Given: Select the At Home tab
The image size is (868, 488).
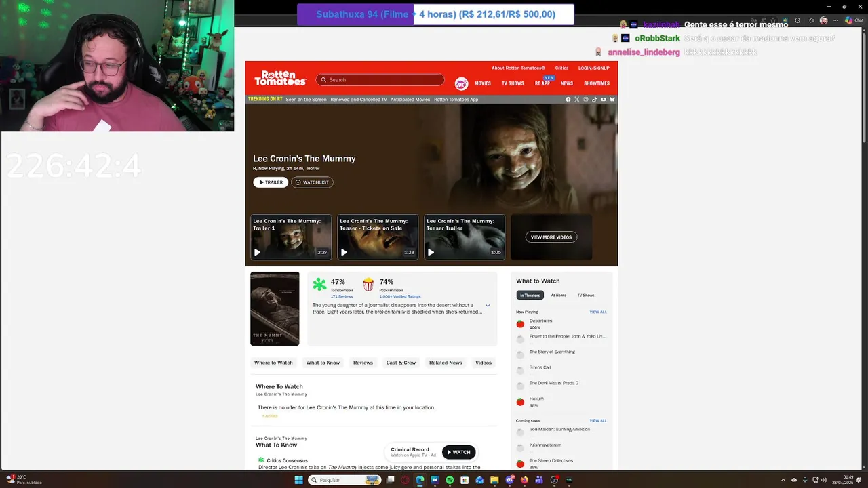Looking at the screenshot, I should pyautogui.click(x=558, y=296).
